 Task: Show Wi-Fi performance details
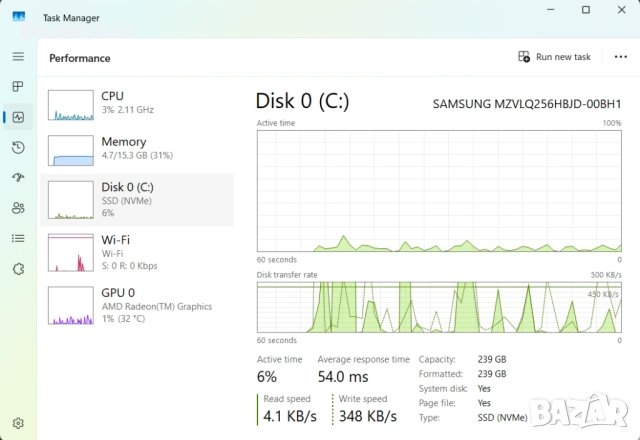(140, 253)
